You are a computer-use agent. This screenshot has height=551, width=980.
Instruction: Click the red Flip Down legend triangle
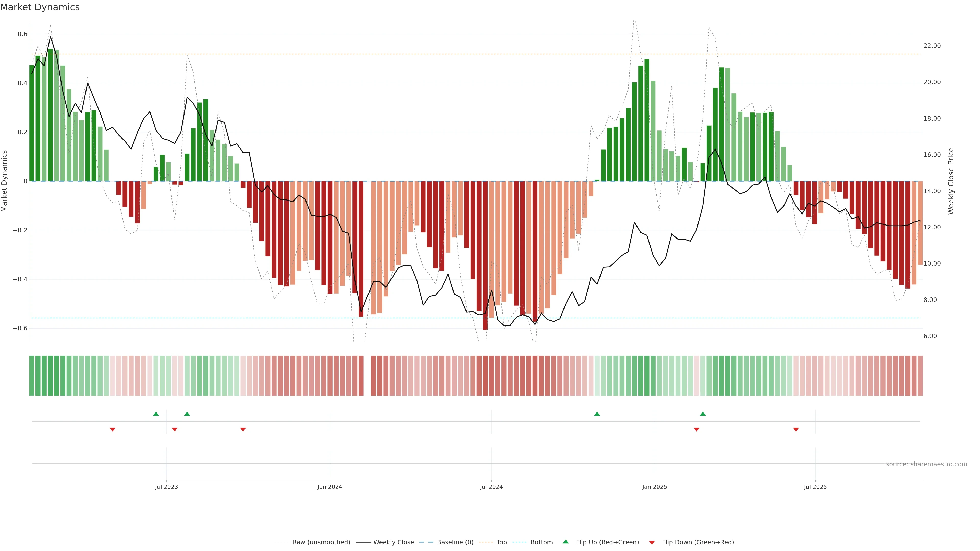[x=652, y=542]
